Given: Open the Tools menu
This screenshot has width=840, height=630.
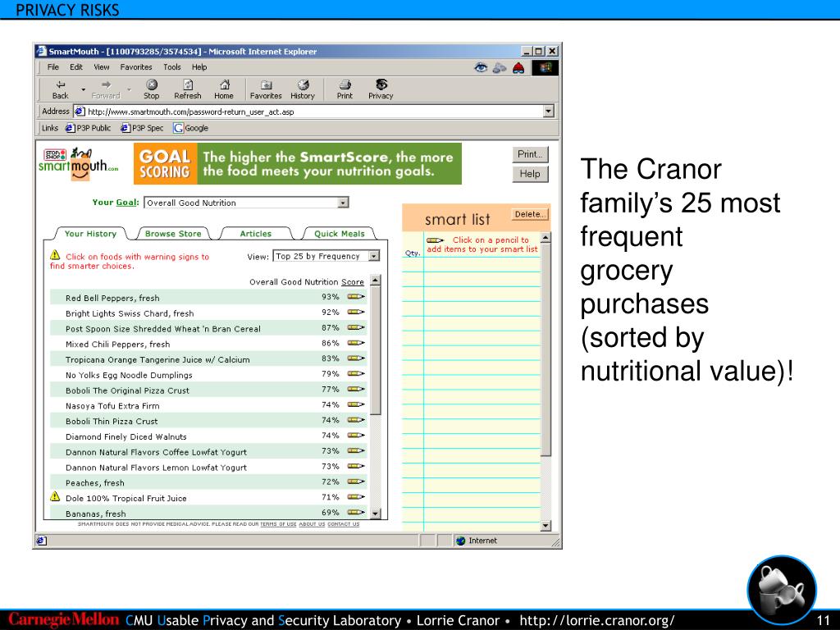Looking at the screenshot, I should (x=172, y=67).
